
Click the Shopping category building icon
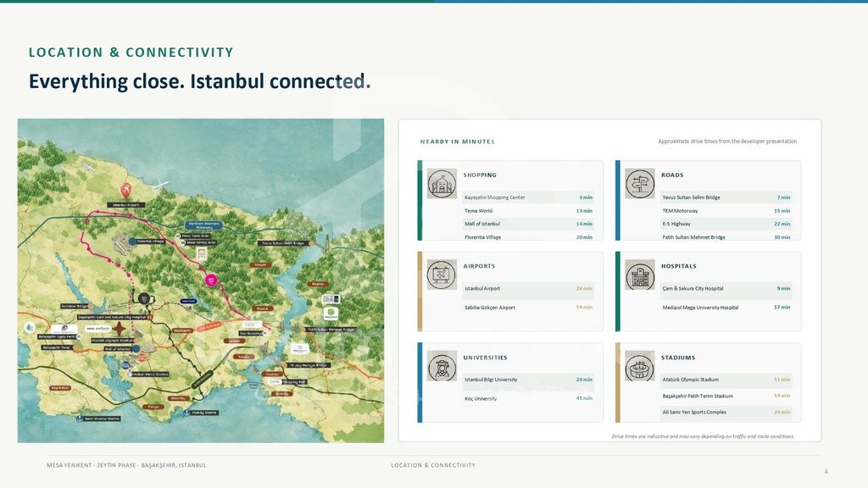pos(442,183)
